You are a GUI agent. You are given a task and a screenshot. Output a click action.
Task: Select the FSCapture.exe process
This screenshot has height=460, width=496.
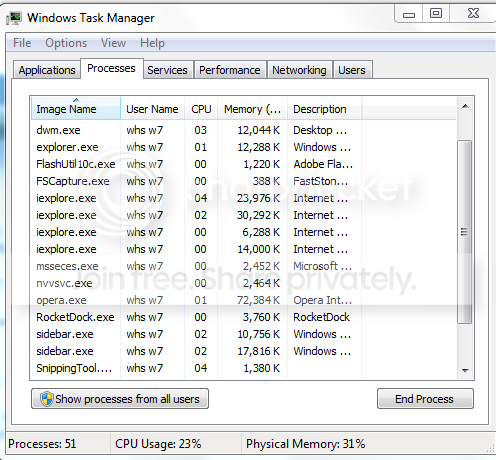point(243,181)
